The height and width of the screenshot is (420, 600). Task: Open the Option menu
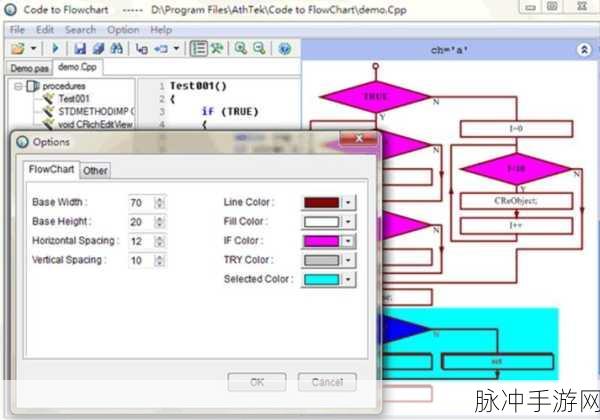pos(123,30)
